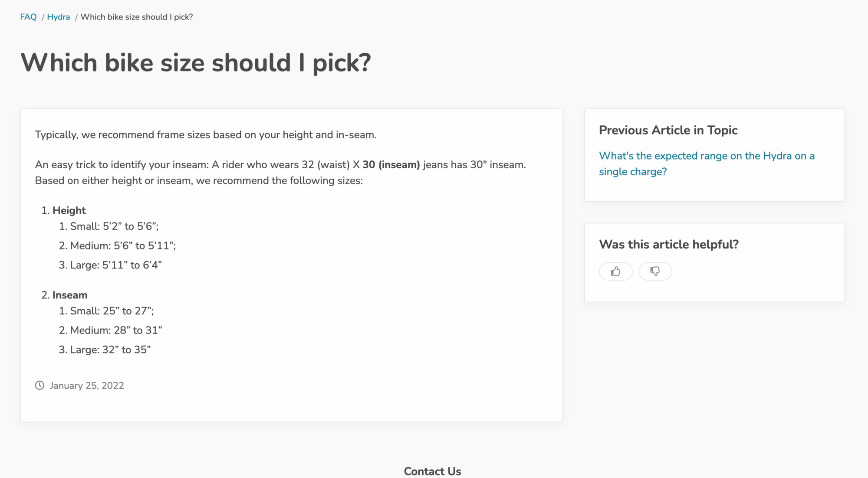The image size is (868, 478).
Task: Click the "Was this article helpful?" heading
Action: click(x=668, y=244)
